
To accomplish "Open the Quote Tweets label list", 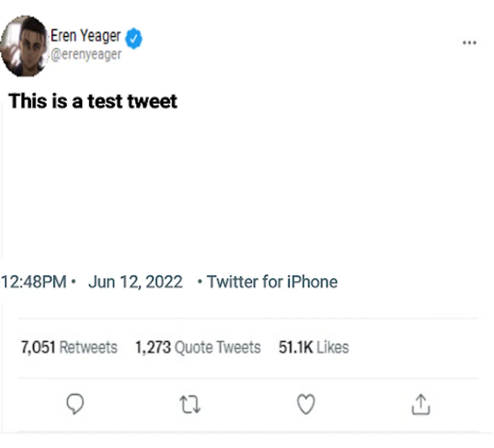I will (x=217, y=347).
